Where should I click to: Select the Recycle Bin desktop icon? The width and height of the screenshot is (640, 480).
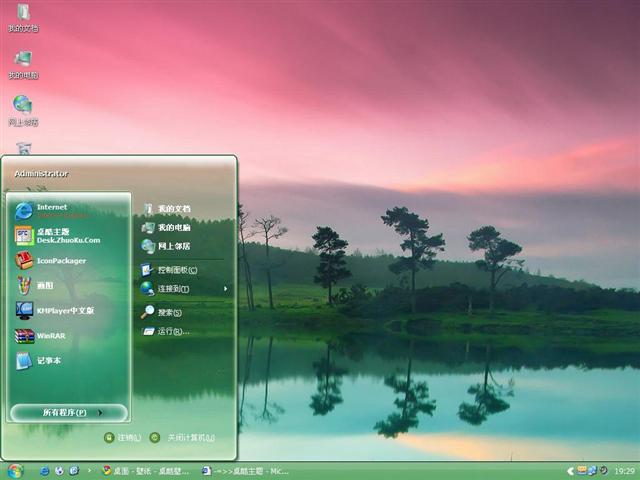24,148
